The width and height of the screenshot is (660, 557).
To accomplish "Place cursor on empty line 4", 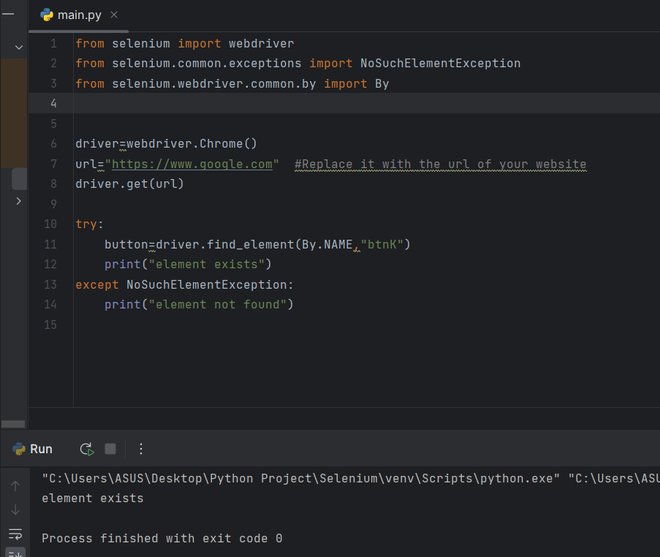I will 300,104.
